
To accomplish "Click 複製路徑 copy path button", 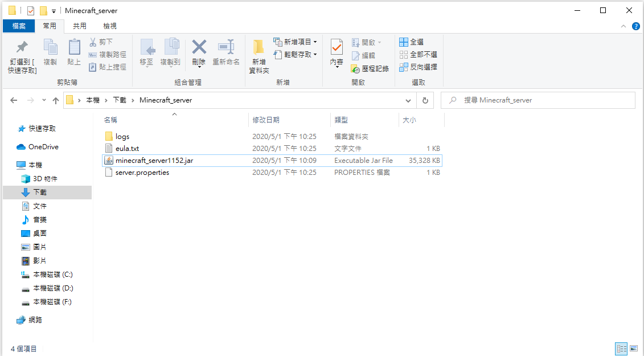I will tap(107, 54).
